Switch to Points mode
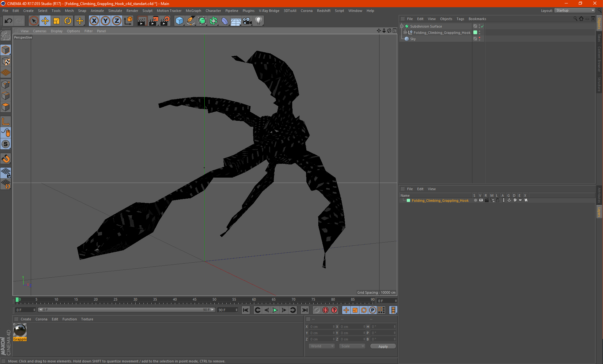 (6, 84)
